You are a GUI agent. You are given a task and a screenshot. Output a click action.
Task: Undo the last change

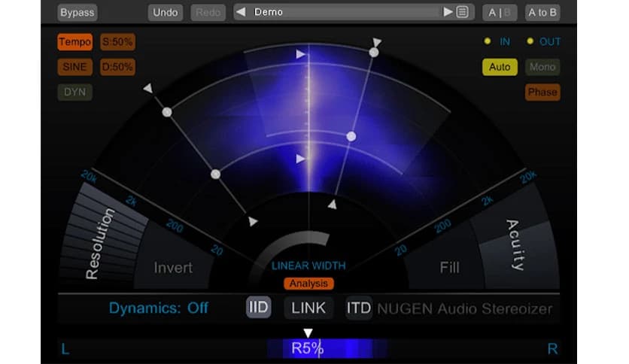click(x=166, y=13)
